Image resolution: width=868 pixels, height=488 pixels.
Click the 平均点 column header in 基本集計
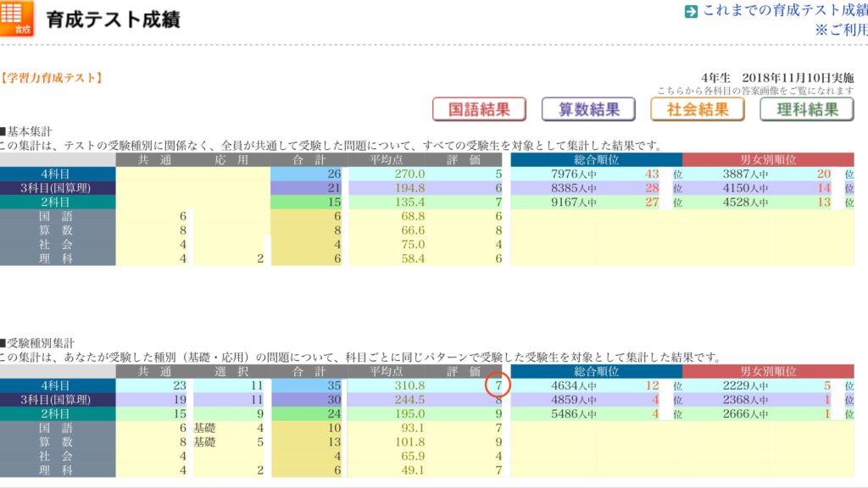386,160
